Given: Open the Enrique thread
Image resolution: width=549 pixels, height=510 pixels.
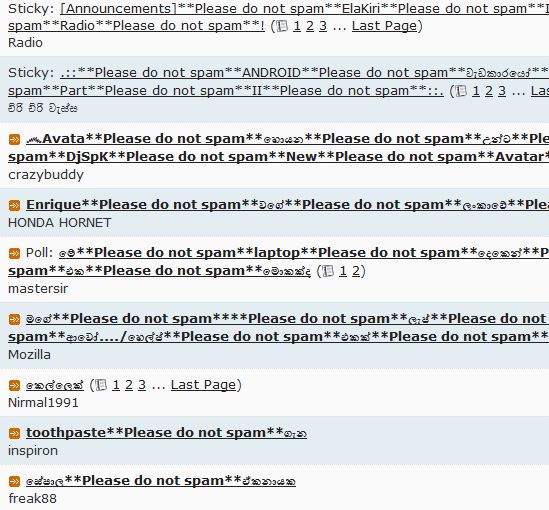Looking at the screenshot, I should (287, 204).
